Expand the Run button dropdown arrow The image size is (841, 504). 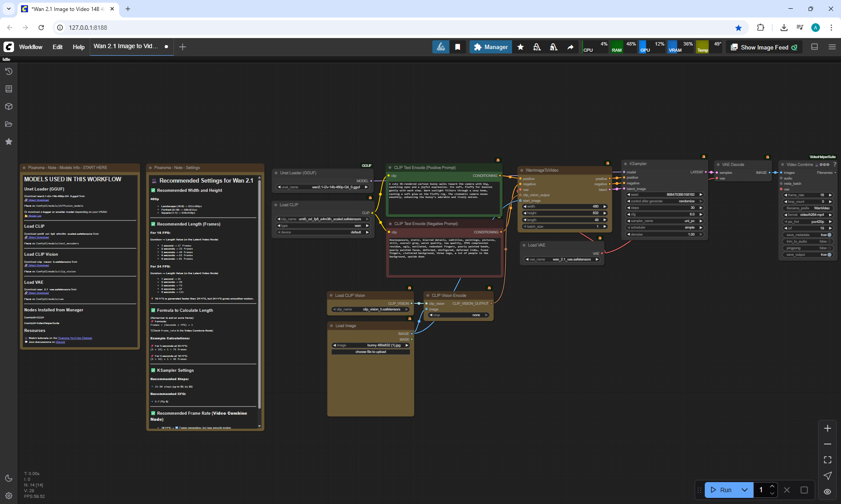745,490
